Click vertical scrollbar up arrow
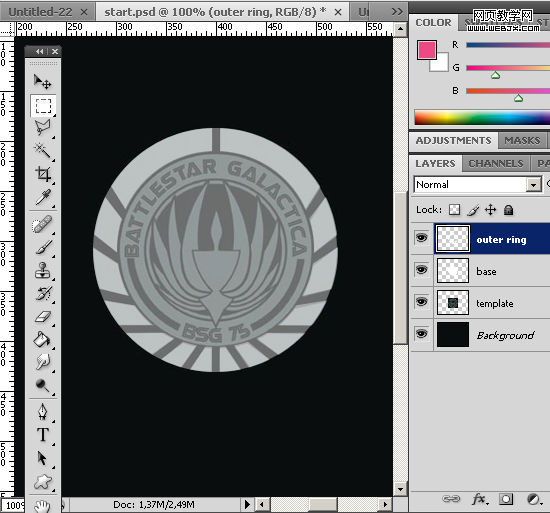This screenshot has height=513, width=550. tap(400, 29)
